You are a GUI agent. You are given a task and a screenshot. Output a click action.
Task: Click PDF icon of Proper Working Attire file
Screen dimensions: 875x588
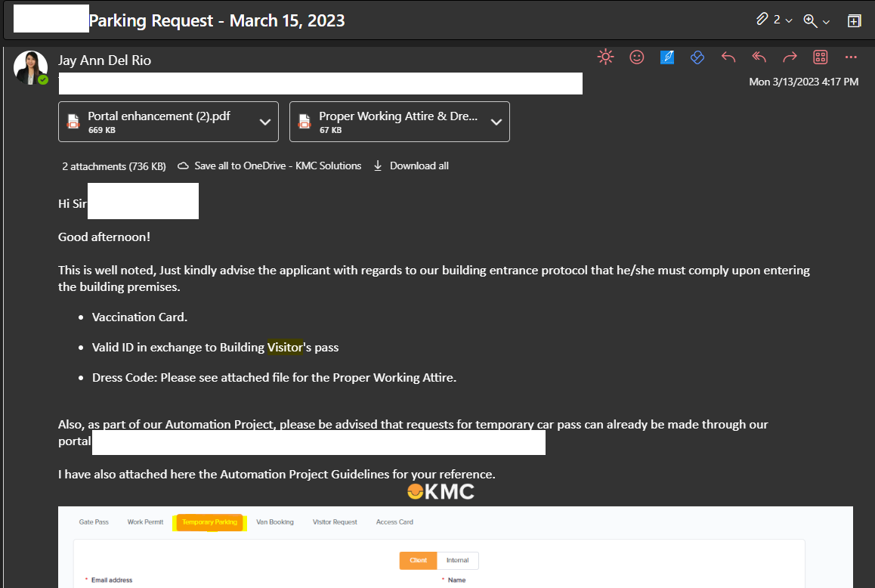coord(304,122)
